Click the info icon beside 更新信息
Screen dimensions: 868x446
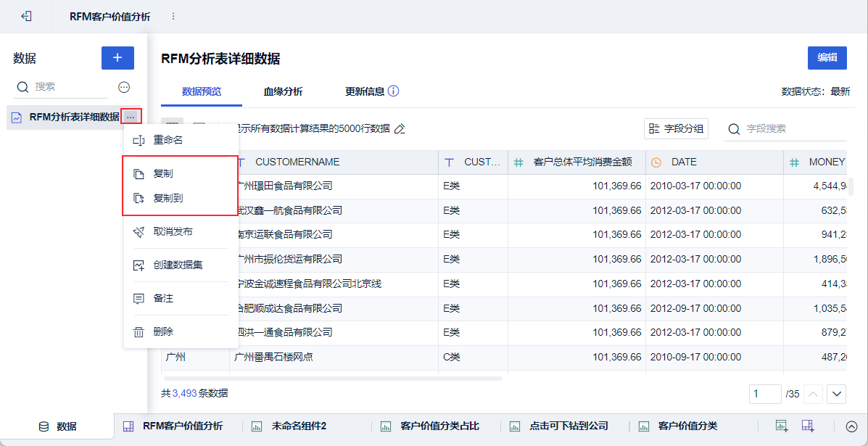[x=394, y=91]
